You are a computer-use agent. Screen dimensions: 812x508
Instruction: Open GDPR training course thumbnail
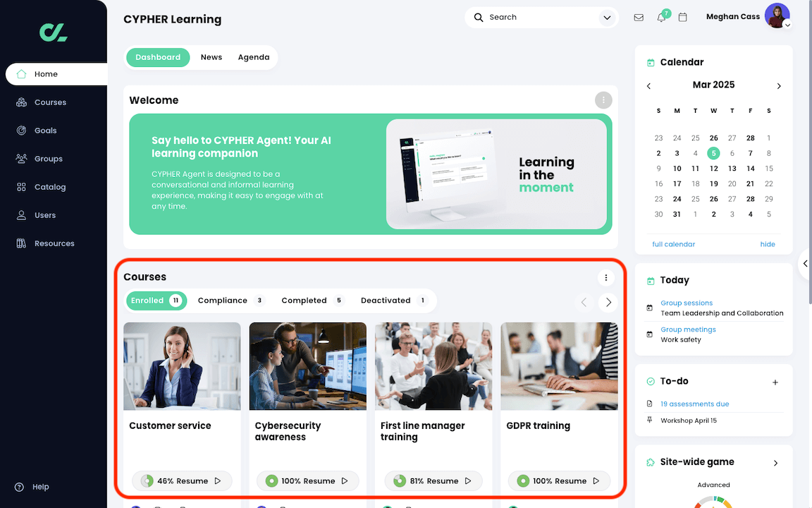click(x=559, y=366)
